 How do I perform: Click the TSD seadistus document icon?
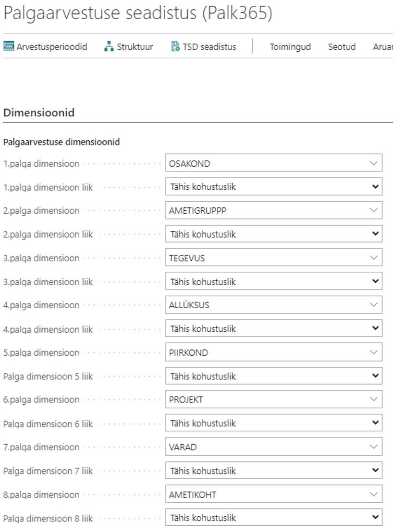pyautogui.click(x=175, y=46)
